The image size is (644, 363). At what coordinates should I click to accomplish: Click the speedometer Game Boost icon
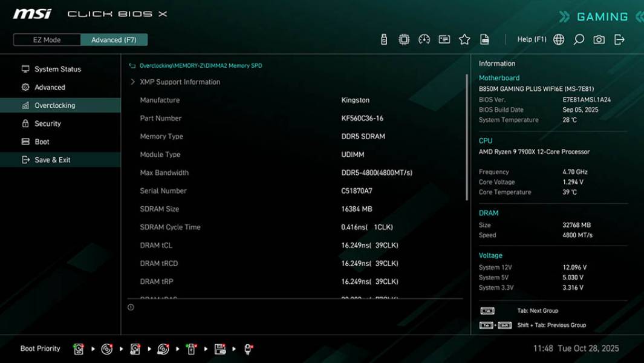(424, 39)
